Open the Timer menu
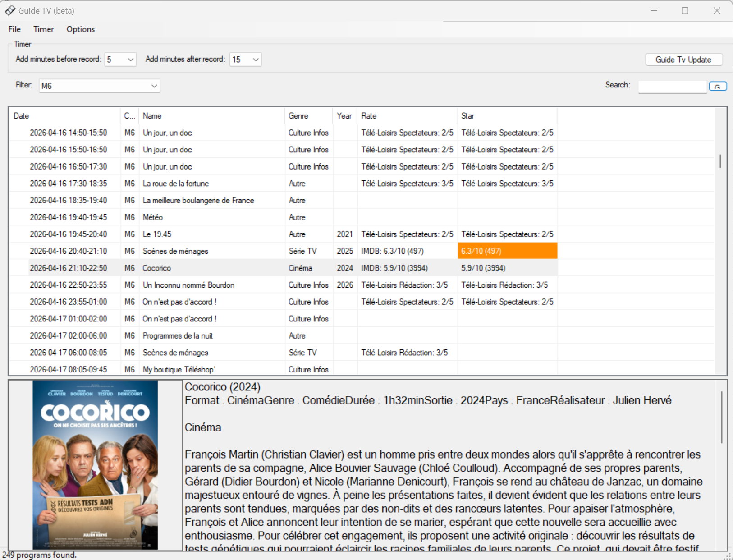Screen dimensions: 733x560 [43, 29]
